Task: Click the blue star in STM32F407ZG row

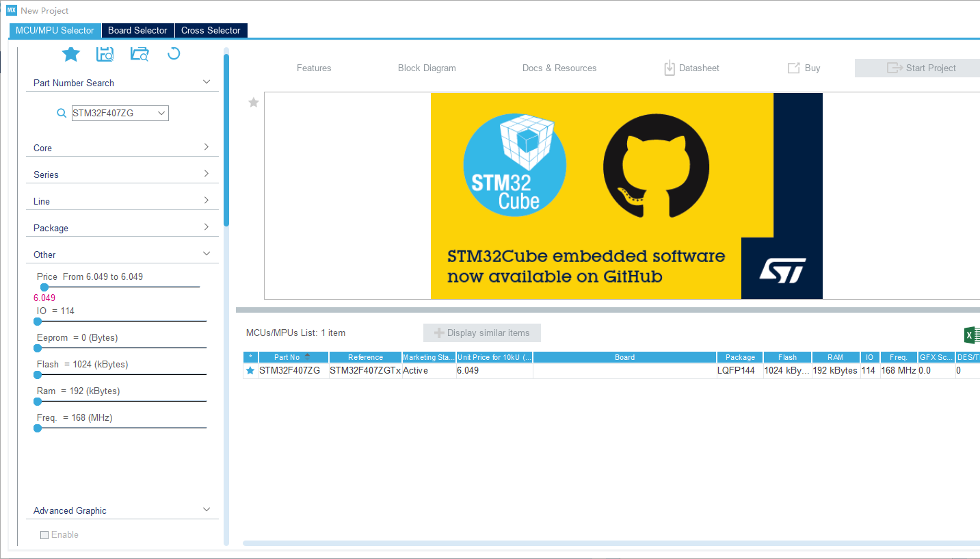Action: [x=250, y=370]
